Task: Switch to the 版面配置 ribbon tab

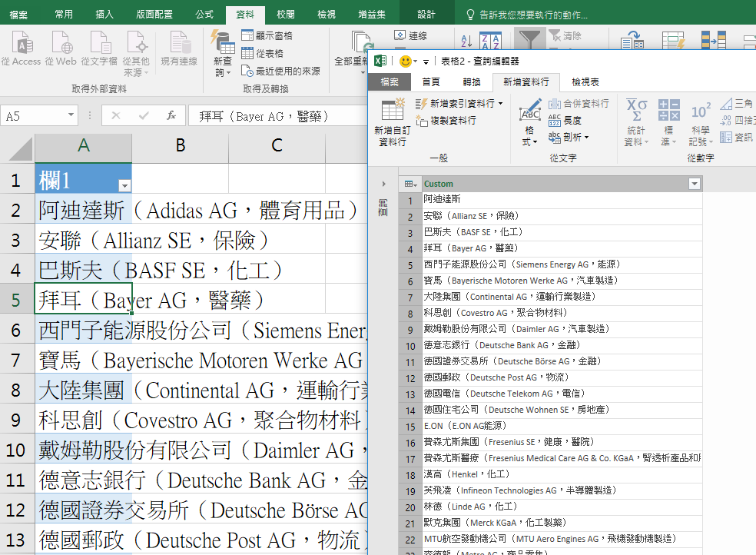Action: (154, 15)
